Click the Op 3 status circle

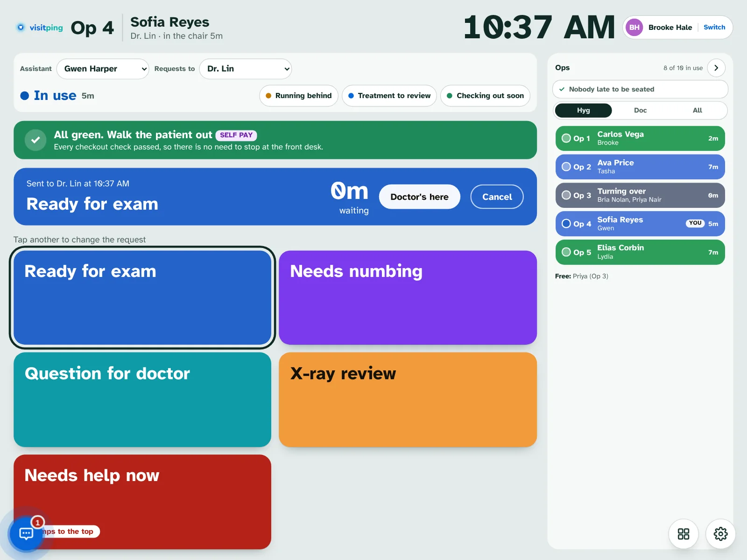click(x=566, y=195)
